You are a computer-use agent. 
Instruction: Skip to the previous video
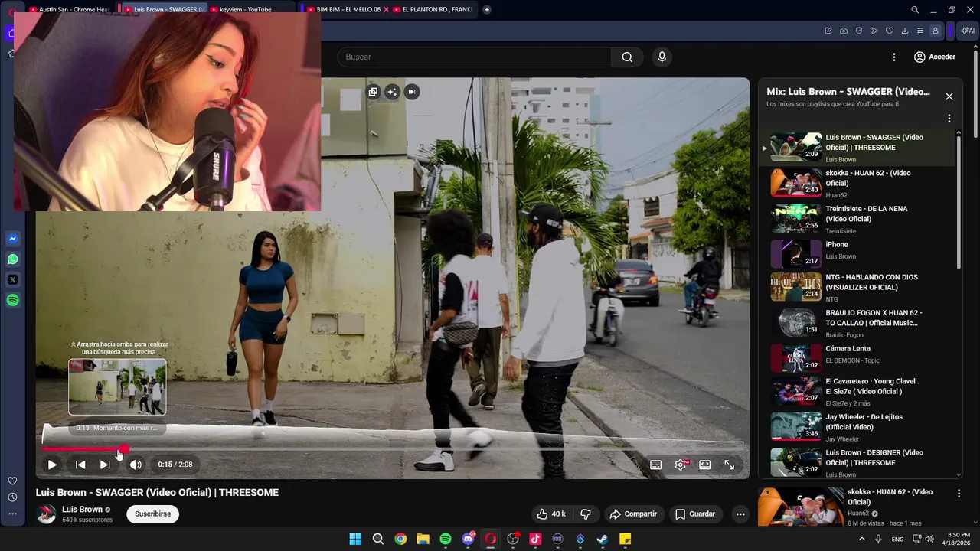pyautogui.click(x=80, y=465)
